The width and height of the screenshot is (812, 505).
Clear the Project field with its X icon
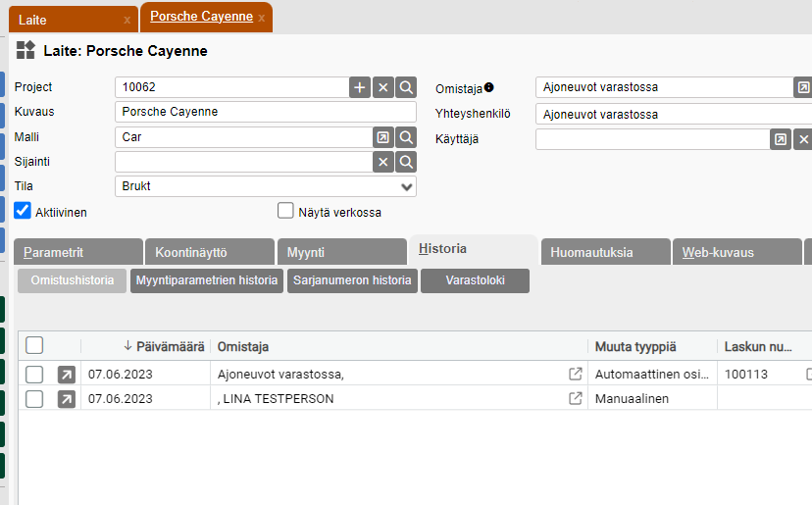(x=383, y=87)
